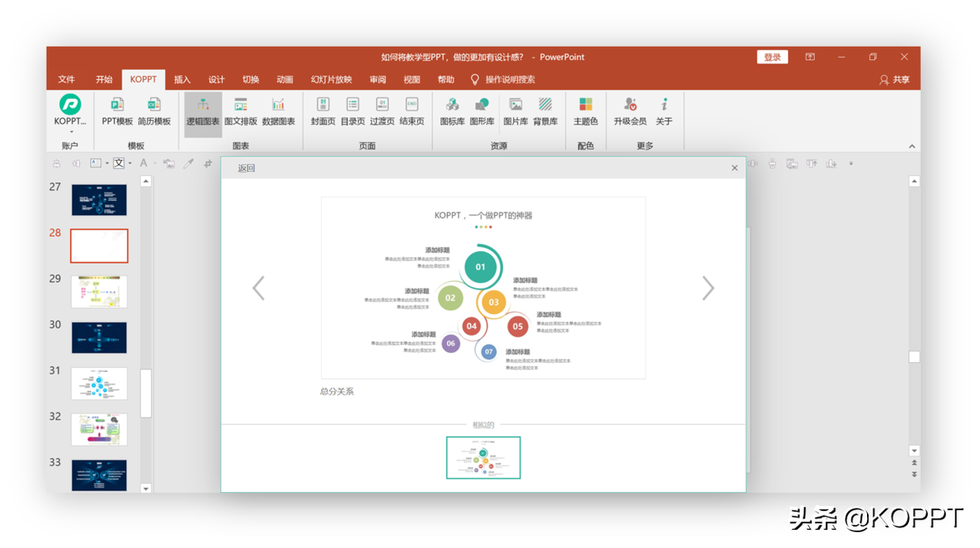
Task: Switch to the 插入 tab
Action: click(x=183, y=80)
